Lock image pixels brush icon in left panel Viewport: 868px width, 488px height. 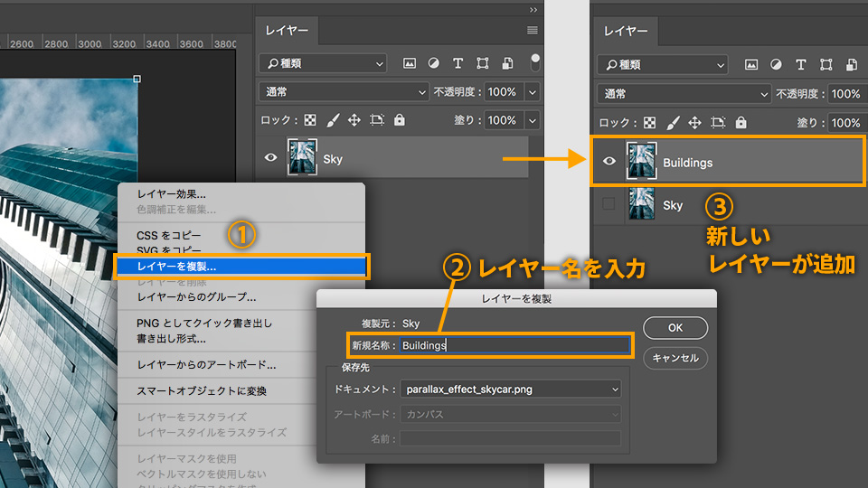333,120
